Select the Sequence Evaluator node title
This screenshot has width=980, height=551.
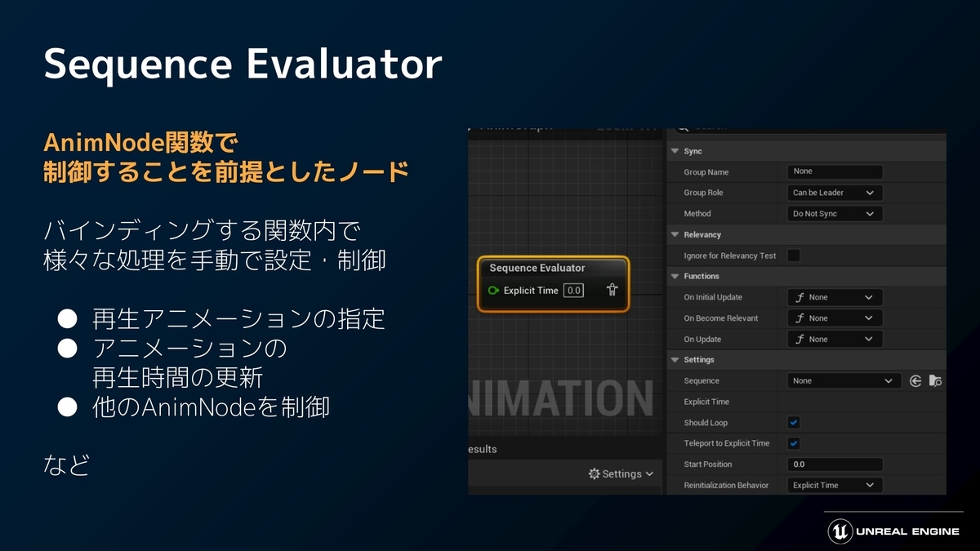click(x=537, y=268)
